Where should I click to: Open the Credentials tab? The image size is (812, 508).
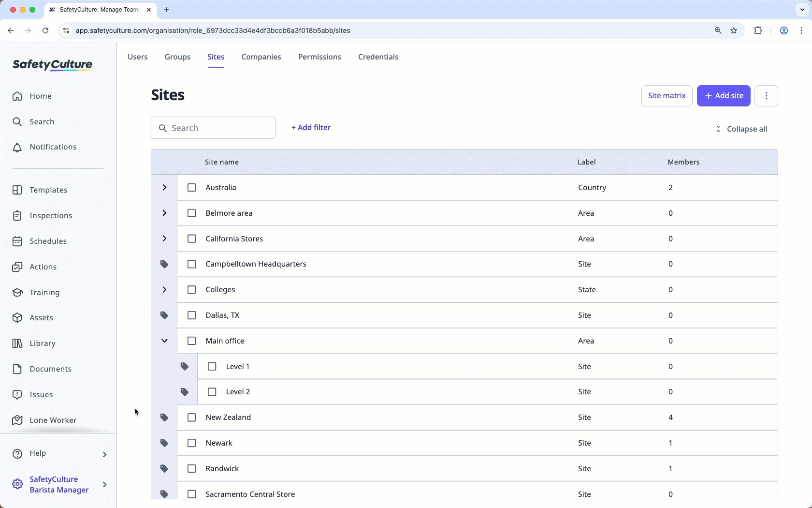378,57
